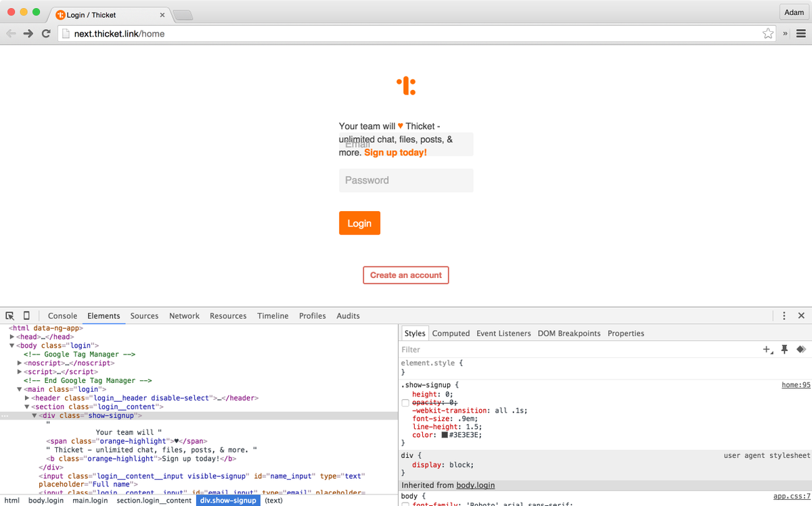
Task: Click the body.login inherited link
Action: pos(476,486)
